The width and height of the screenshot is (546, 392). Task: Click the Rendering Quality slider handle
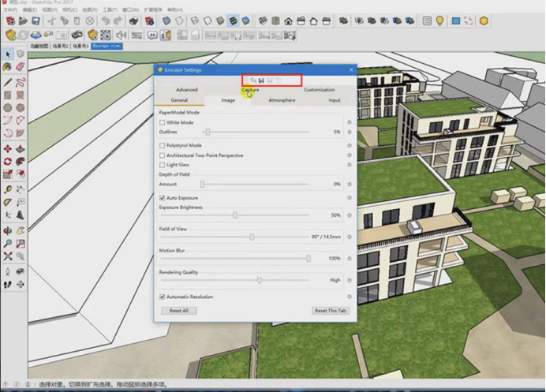(260, 280)
